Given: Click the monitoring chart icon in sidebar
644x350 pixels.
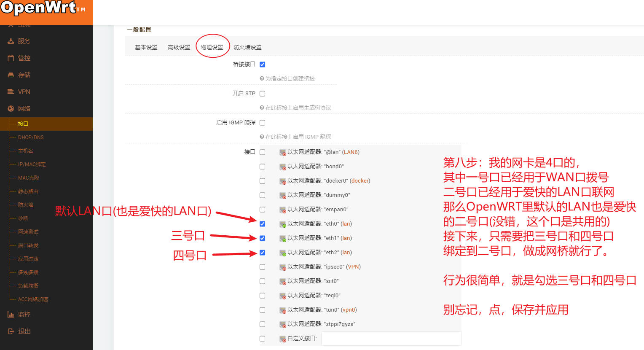Looking at the screenshot, I should click(x=11, y=315).
